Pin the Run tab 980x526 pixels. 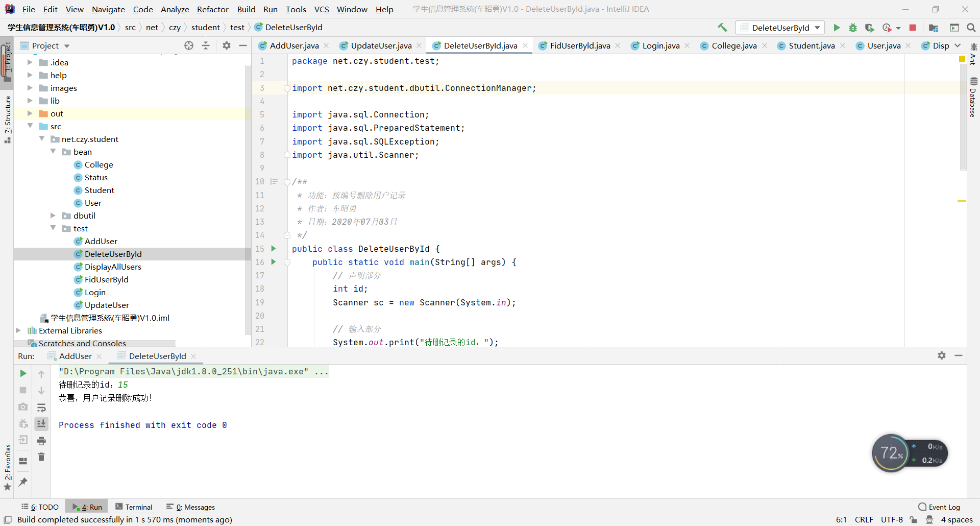point(23,482)
